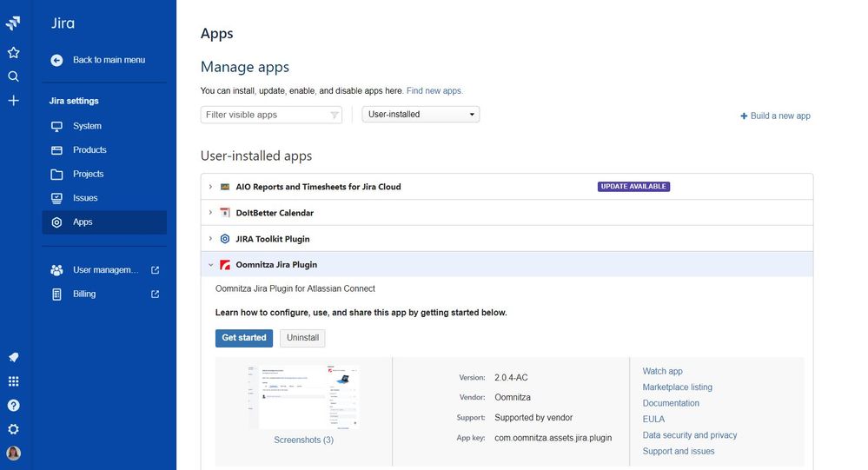Open the Screenshots (3) link
868x470 pixels.
304,440
